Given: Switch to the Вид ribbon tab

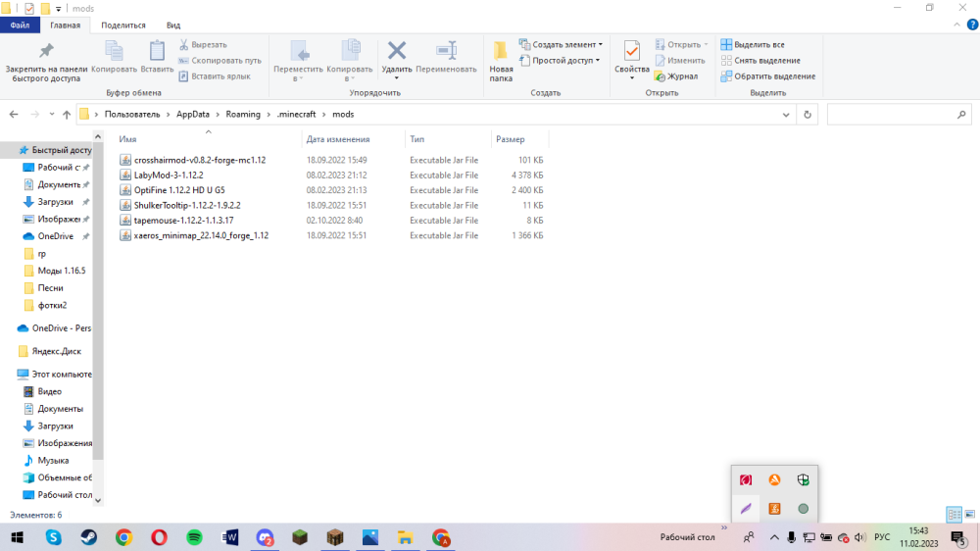Looking at the screenshot, I should click(x=173, y=25).
